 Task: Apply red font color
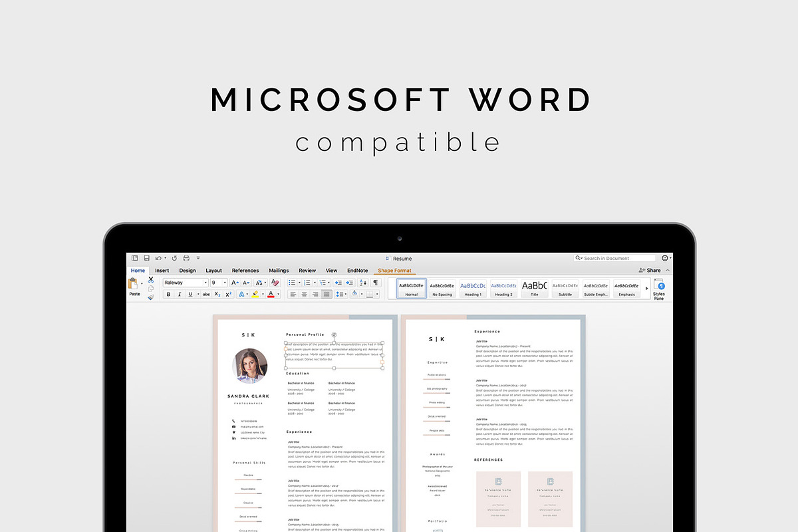tap(271, 294)
